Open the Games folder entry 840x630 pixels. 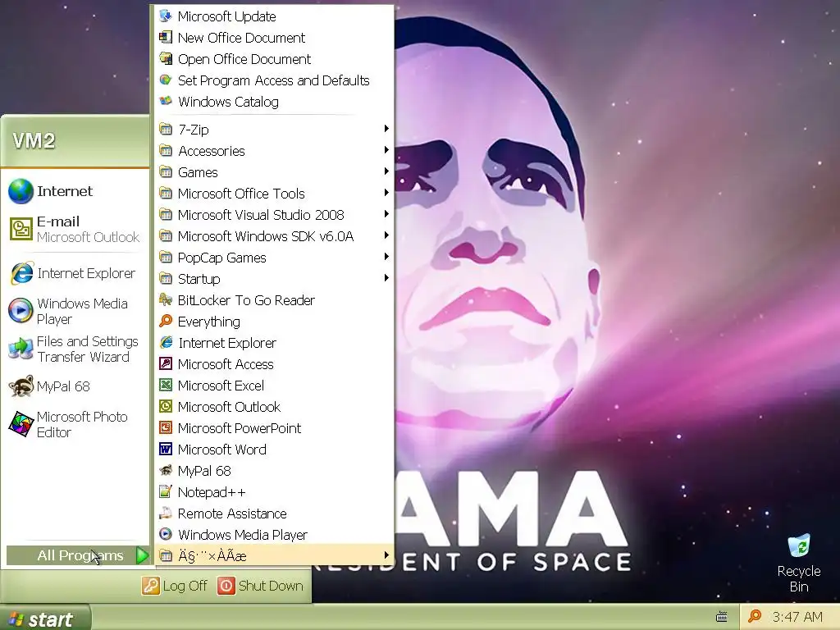[274, 172]
